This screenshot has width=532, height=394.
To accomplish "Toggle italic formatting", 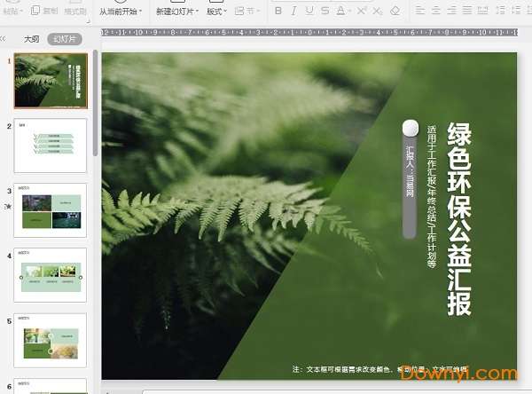I will [x=293, y=12].
